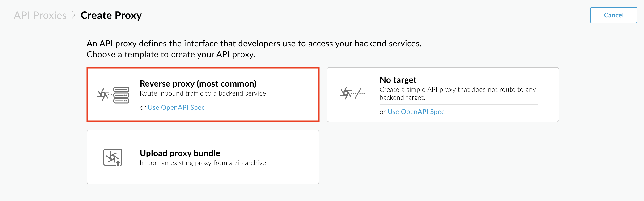Click the No target heading text

coord(398,80)
